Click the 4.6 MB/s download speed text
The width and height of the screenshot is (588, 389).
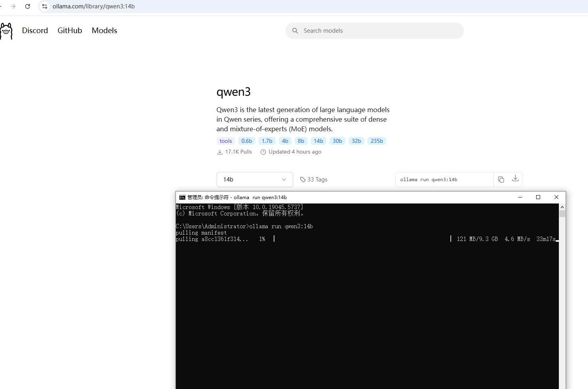pos(517,239)
